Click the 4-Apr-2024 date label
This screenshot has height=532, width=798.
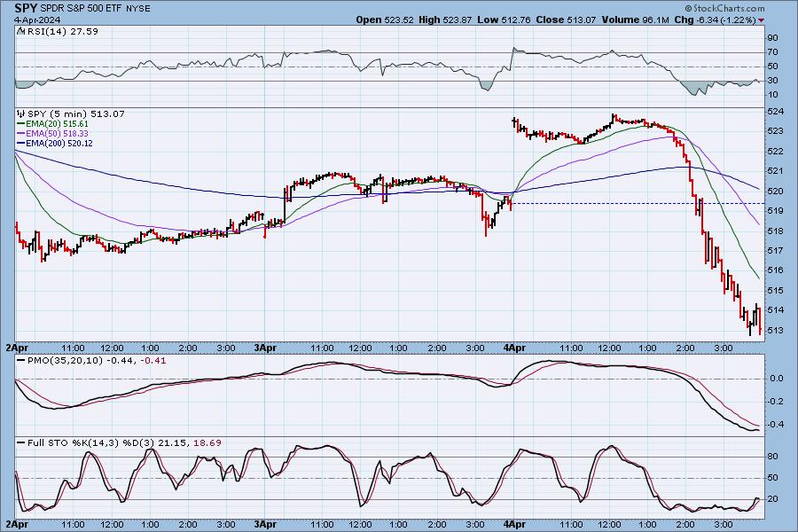[36, 20]
